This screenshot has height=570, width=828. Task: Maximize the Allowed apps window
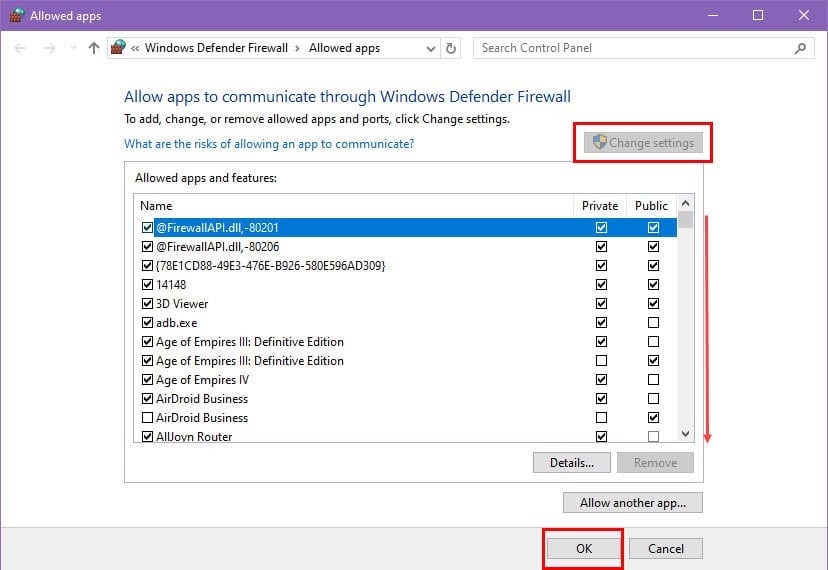(x=758, y=15)
